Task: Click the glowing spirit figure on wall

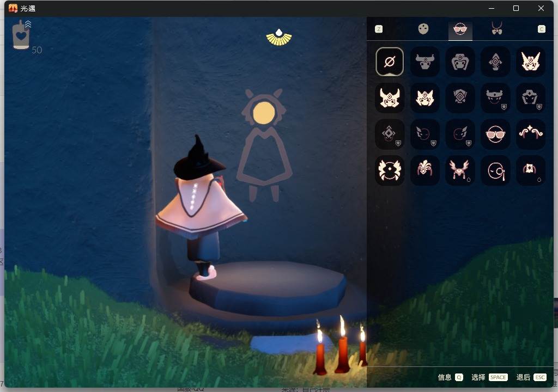Action: pyautogui.click(x=264, y=145)
